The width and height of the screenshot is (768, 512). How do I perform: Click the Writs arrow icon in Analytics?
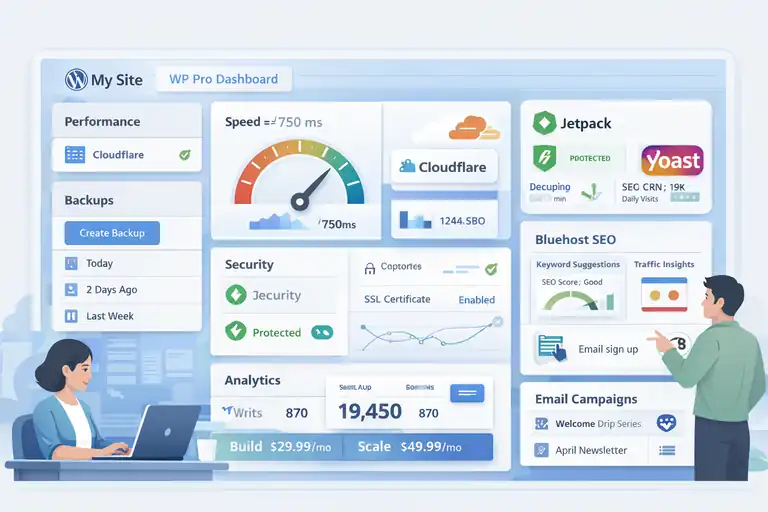pos(227,411)
